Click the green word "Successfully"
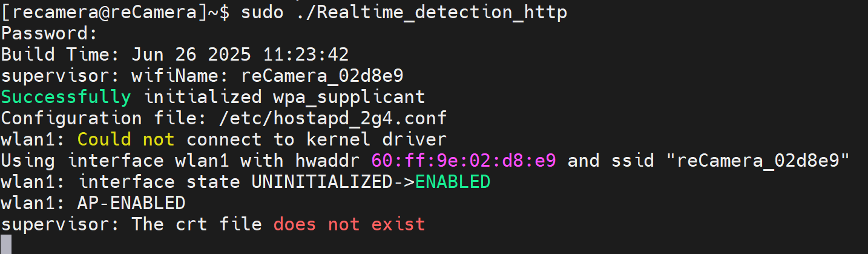Image resolution: width=868 pixels, height=254 pixels. [x=66, y=97]
